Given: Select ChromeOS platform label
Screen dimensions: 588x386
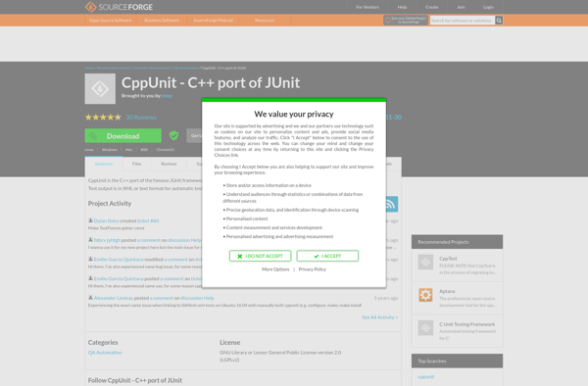Looking at the screenshot, I should pyautogui.click(x=165, y=150).
